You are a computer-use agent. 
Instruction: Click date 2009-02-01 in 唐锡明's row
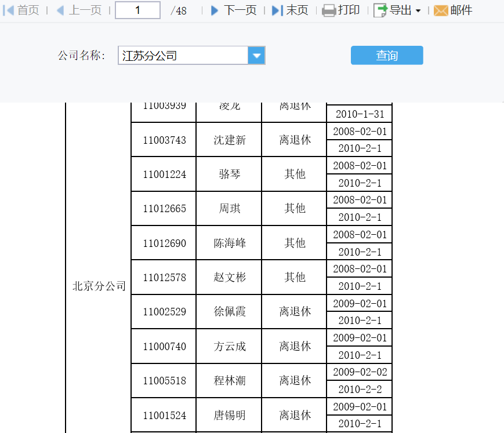click(x=360, y=407)
